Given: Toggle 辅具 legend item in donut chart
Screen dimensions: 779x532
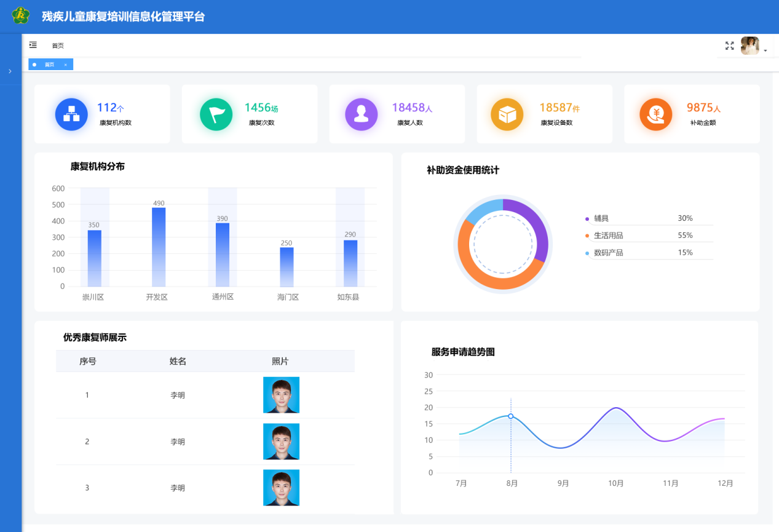Looking at the screenshot, I should click(601, 218).
